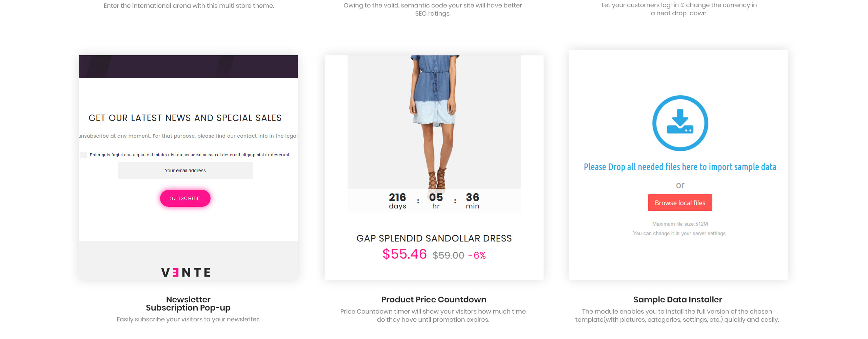Click the denim dress product image
868x339 pixels.
434,122
